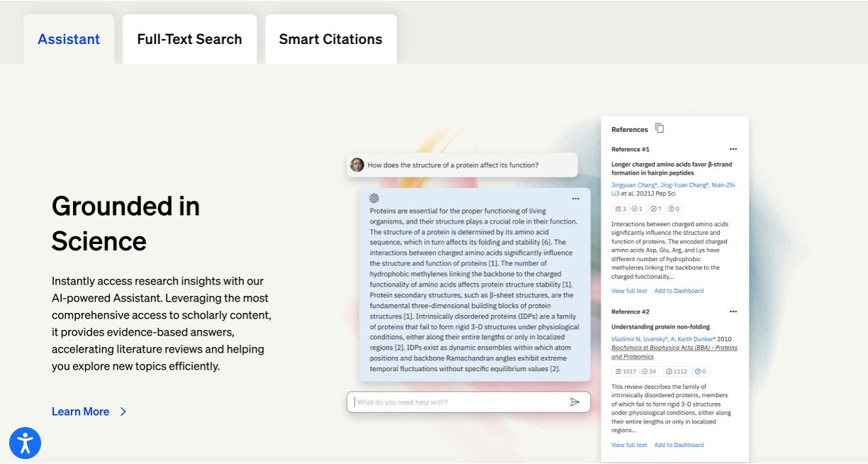Add Reference #2 to Dashboard
Image resolution: width=868 pixels, height=464 pixels.
point(679,445)
